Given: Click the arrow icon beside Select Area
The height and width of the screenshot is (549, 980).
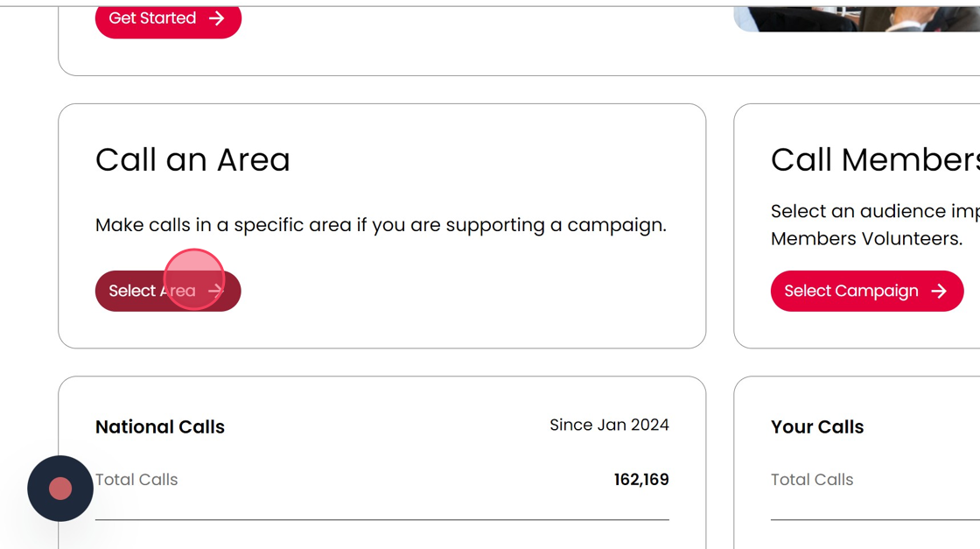Looking at the screenshot, I should tap(216, 291).
